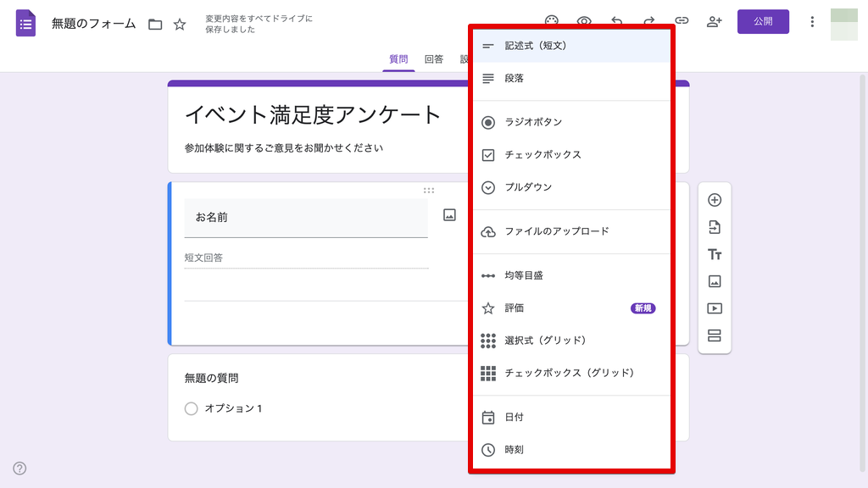Star this form as a favorite
The width and height of the screenshot is (868, 488).
point(180,25)
